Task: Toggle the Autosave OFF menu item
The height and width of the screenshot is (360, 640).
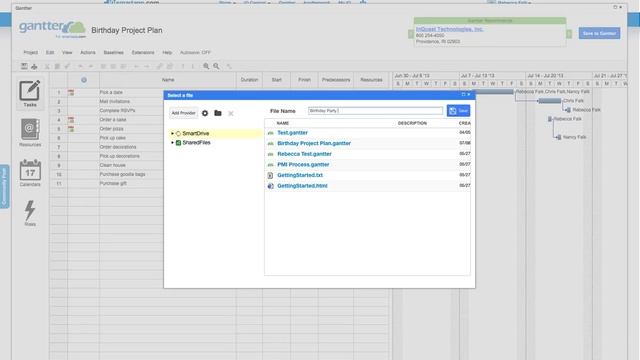Action: 195,53
